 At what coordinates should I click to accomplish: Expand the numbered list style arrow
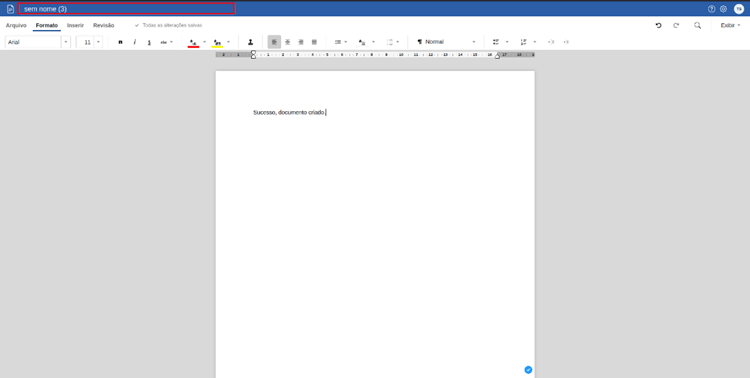pos(535,42)
